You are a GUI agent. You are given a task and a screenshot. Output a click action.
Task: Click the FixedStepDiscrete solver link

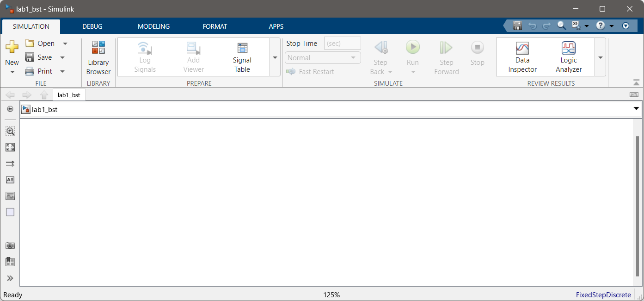(603, 295)
